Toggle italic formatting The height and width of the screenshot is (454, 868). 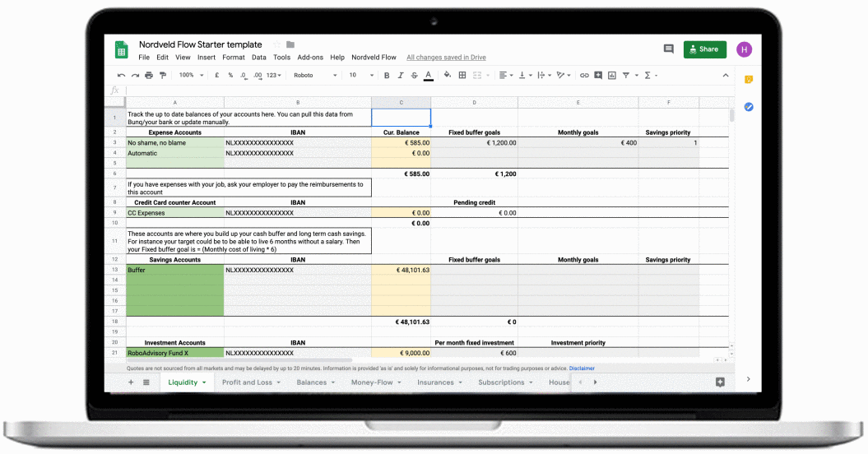tap(400, 76)
